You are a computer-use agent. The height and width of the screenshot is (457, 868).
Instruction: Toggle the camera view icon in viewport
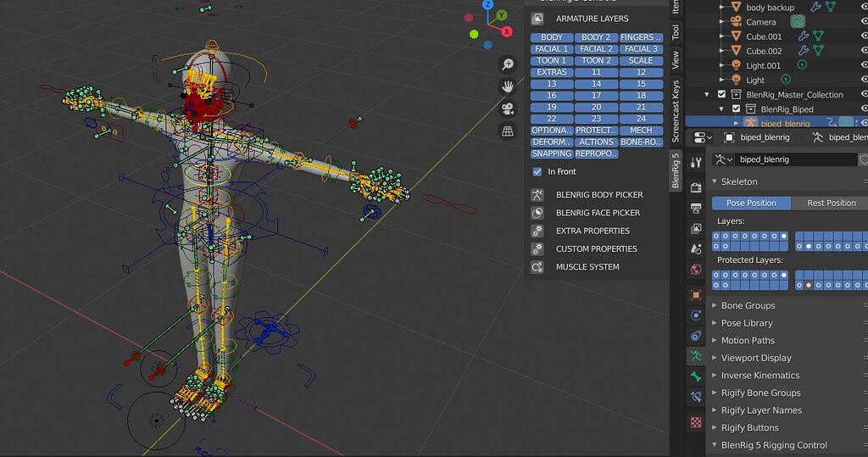tap(508, 109)
